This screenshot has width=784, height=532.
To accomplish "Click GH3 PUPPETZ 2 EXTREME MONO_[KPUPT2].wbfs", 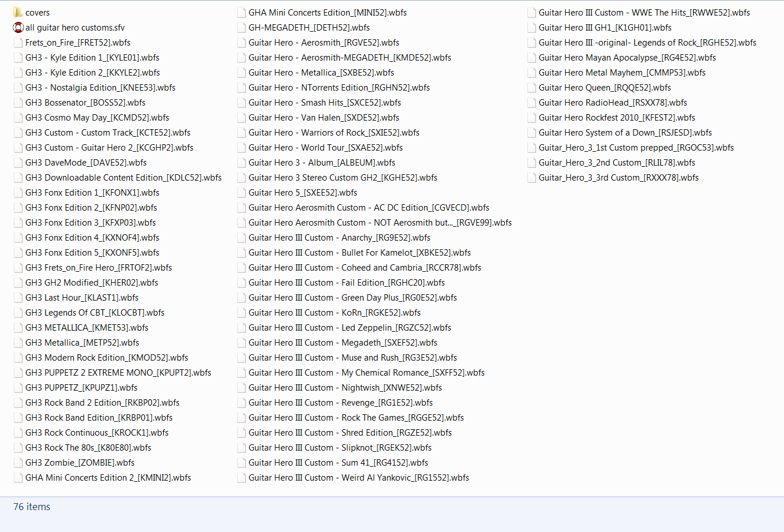I will tap(118, 372).
